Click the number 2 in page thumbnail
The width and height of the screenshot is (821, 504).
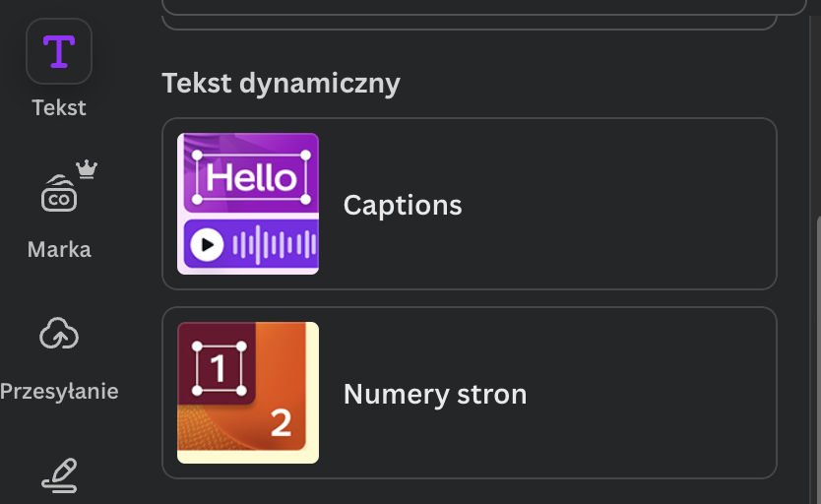[281, 422]
